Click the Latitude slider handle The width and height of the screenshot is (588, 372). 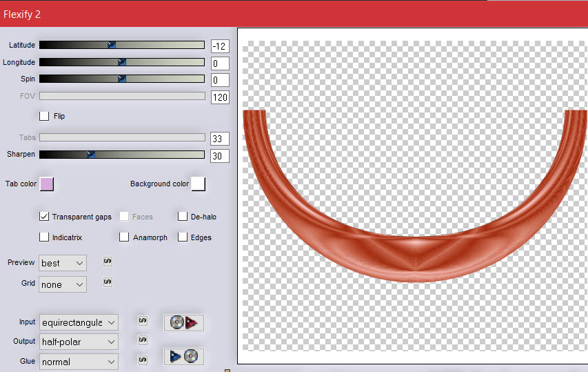(112, 45)
